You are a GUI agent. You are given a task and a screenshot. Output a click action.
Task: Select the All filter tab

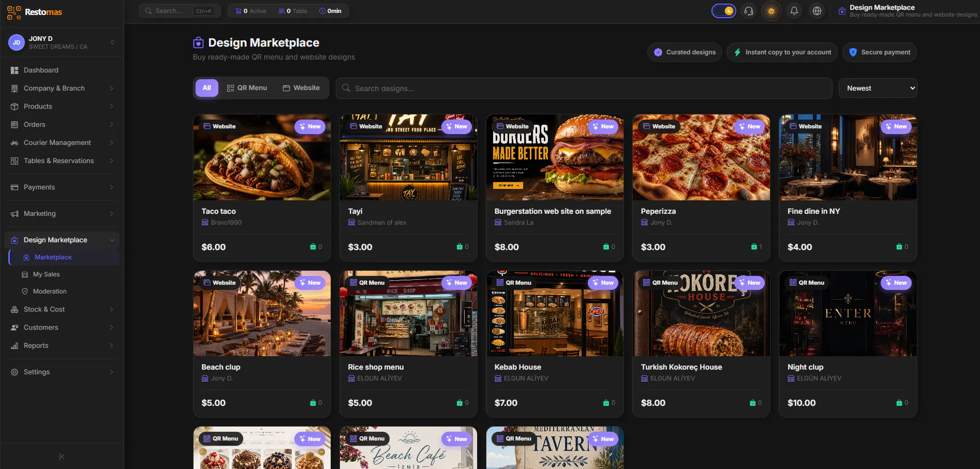207,88
